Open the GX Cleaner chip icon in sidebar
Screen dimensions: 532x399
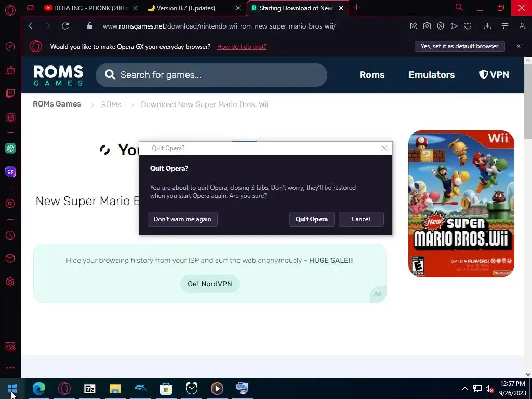(x=10, y=117)
